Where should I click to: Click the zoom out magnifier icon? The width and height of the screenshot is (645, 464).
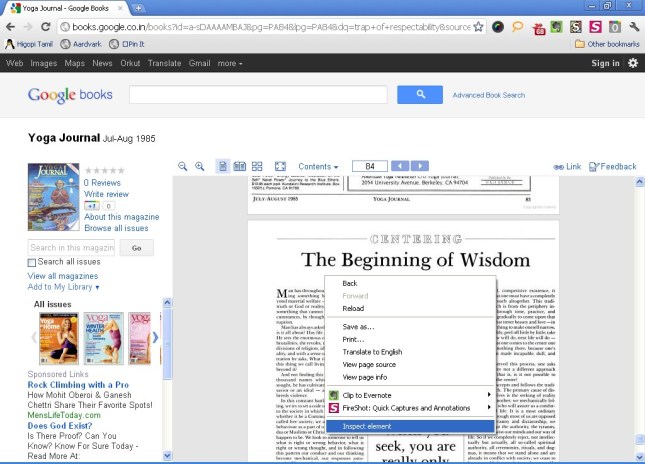(183, 166)
